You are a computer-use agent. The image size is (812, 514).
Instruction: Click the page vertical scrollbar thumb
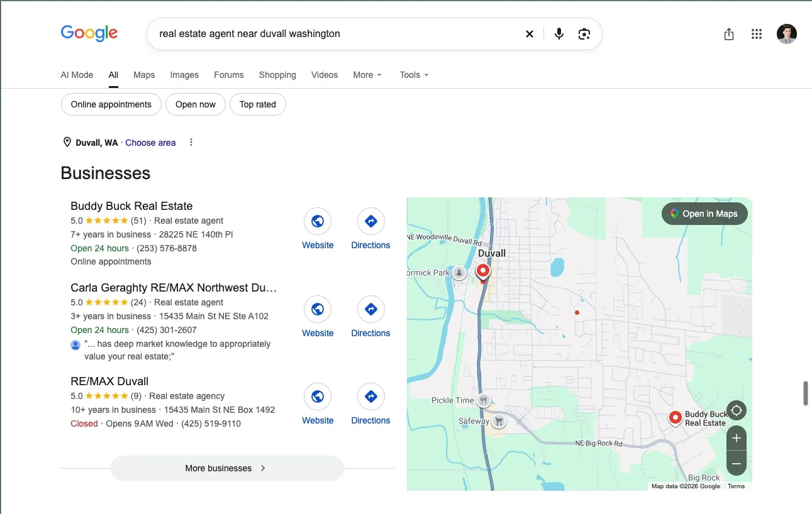tap(806, 393)
